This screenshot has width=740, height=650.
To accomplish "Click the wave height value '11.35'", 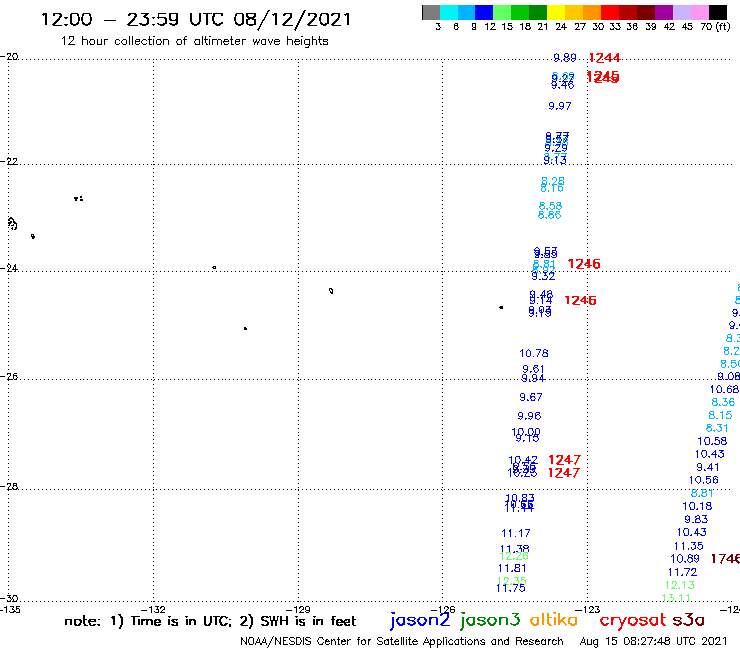I will 689,546.
